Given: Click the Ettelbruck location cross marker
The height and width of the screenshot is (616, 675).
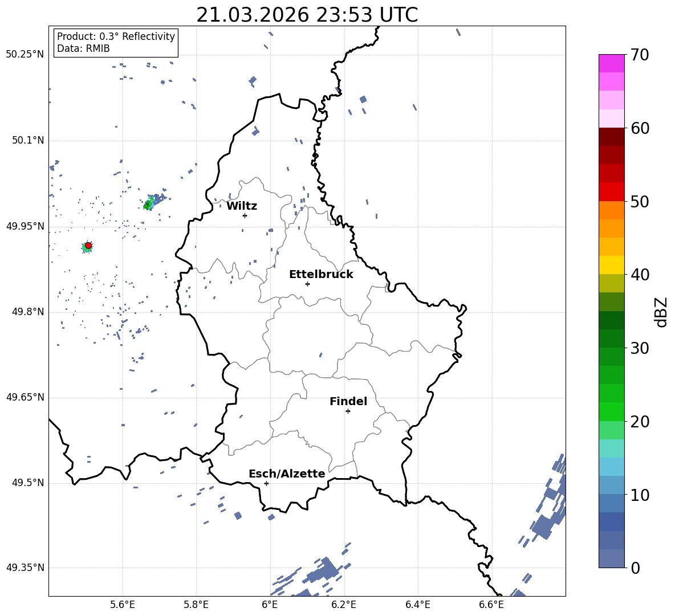Looking at the screenshot, I should coord(307,284).
